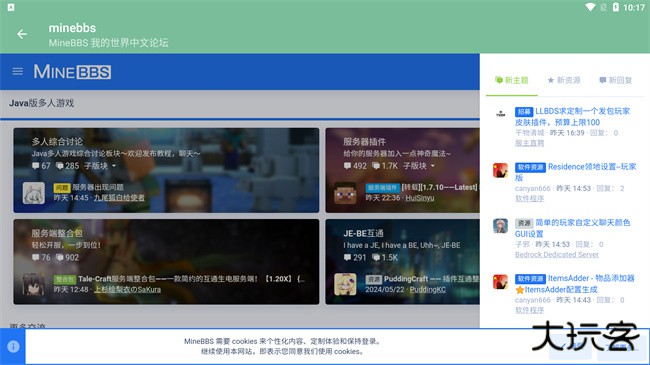Open the wifi status icon
The height and width of the screenshot is (365, 650).
590,7
